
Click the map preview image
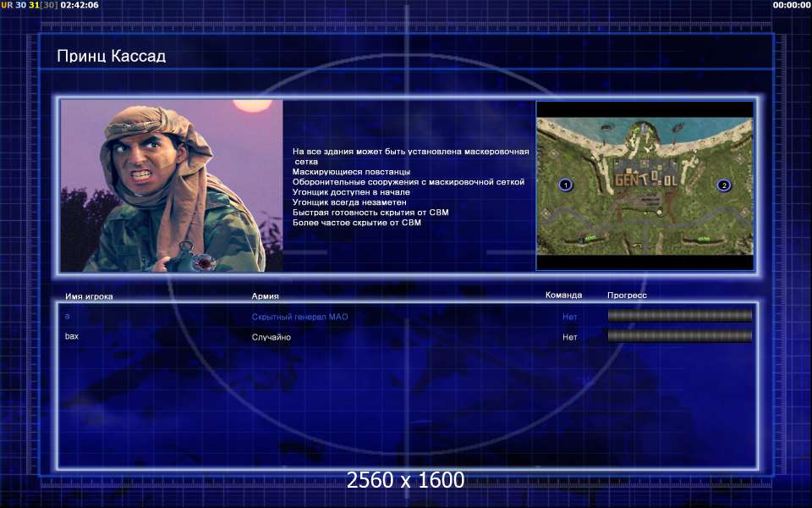point(645,185)
